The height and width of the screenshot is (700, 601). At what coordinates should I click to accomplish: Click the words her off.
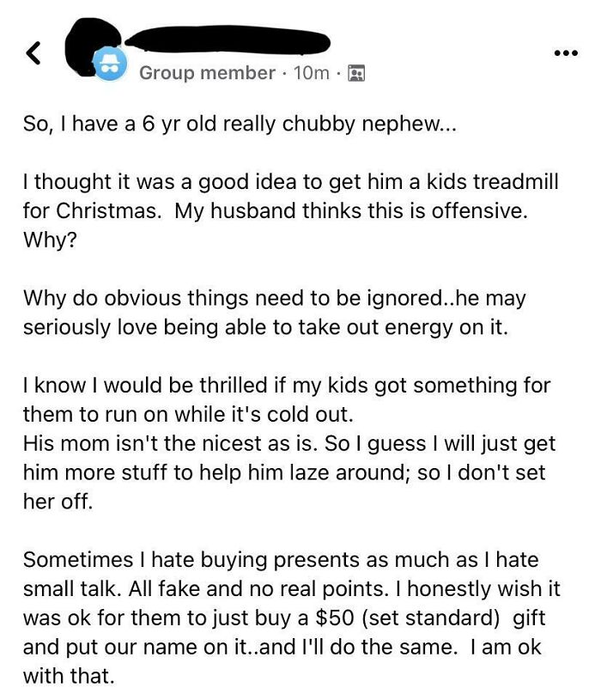click(x=58, y=502)
